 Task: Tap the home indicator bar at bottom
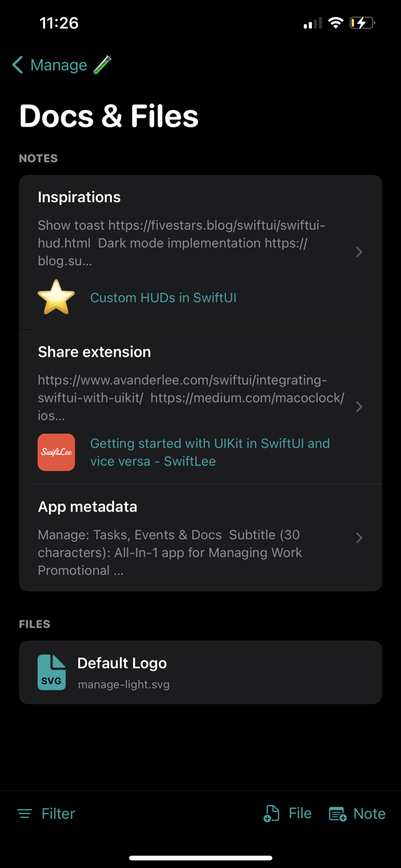pyautogui.click(x=200, y=858)
